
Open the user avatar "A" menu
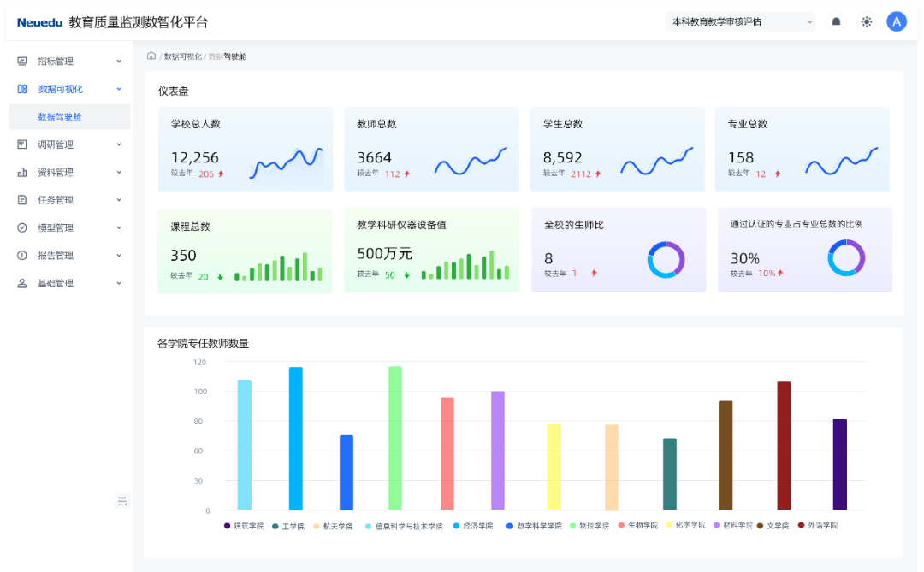point(896,22)
